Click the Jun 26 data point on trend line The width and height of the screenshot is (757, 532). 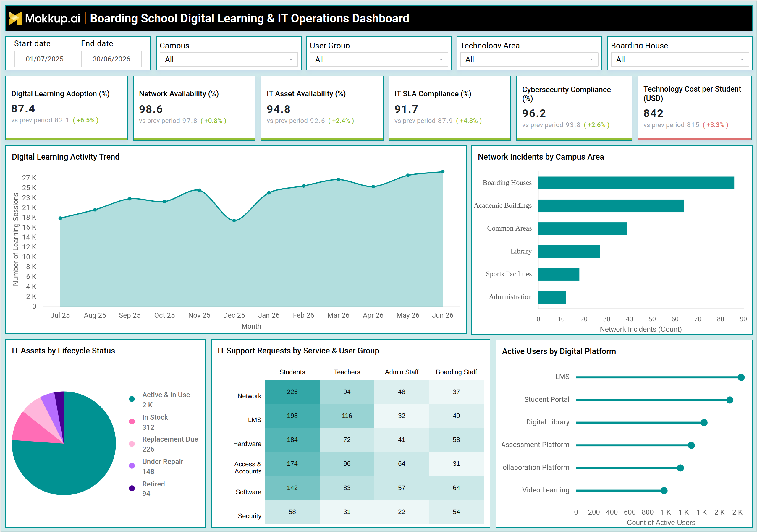coord(442,172)
